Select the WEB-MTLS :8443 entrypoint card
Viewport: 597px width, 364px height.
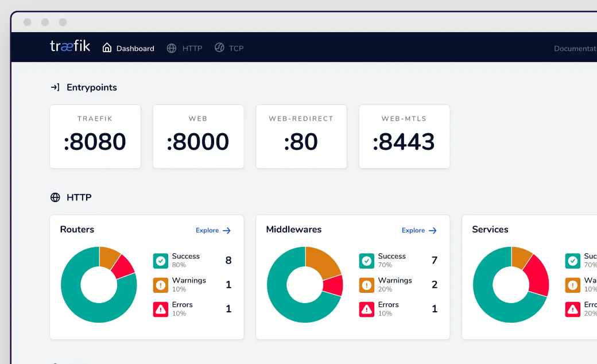point(404,136)
